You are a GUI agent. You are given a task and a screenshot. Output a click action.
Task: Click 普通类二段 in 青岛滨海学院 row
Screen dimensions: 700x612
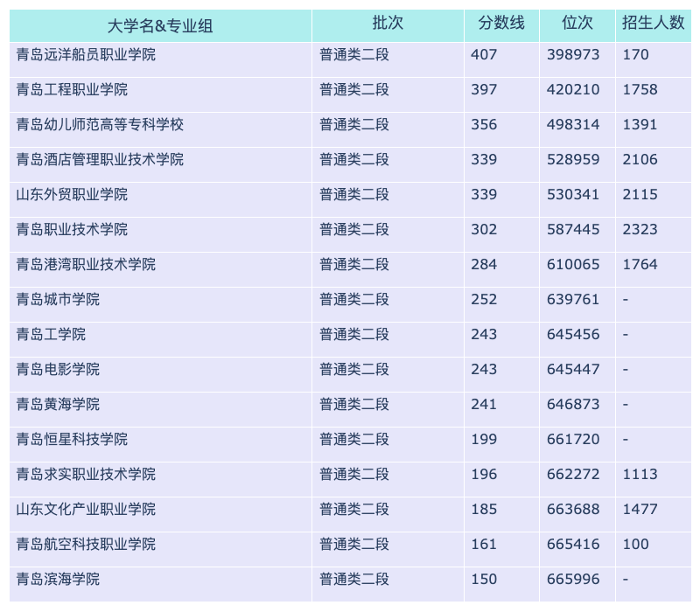click(354, 579)
